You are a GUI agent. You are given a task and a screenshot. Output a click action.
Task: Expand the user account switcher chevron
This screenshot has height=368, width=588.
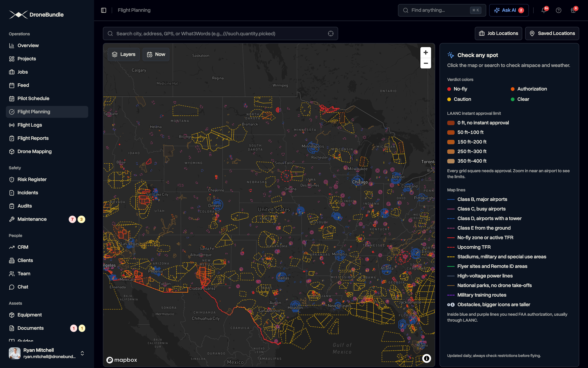pos(82,353)
